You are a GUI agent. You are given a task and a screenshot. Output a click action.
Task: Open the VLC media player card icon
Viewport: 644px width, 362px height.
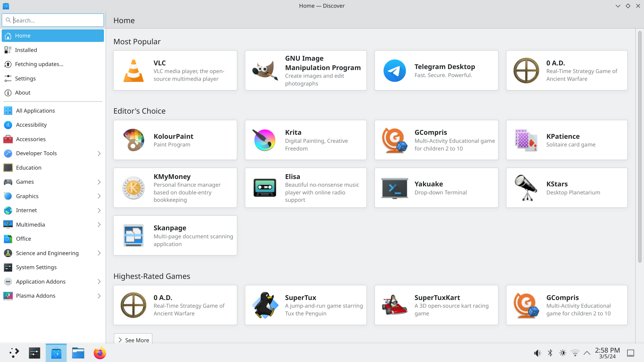click(x=133, y=71)
